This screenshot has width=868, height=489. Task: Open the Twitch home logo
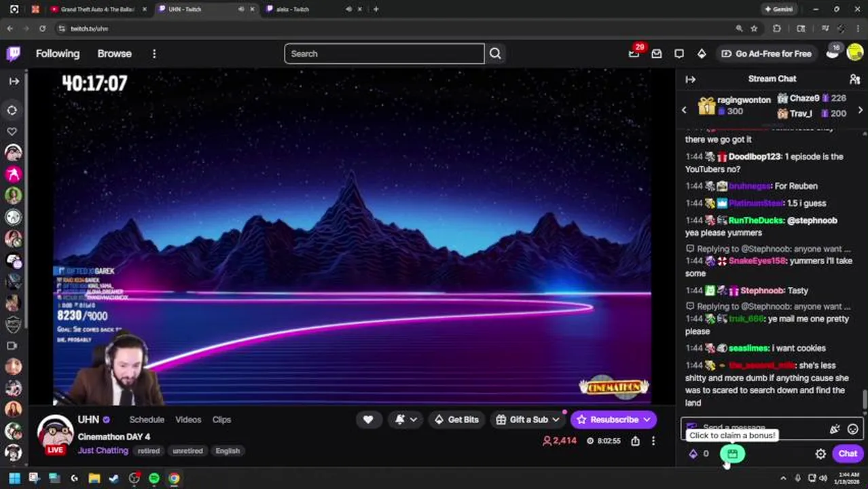point(14,54)
